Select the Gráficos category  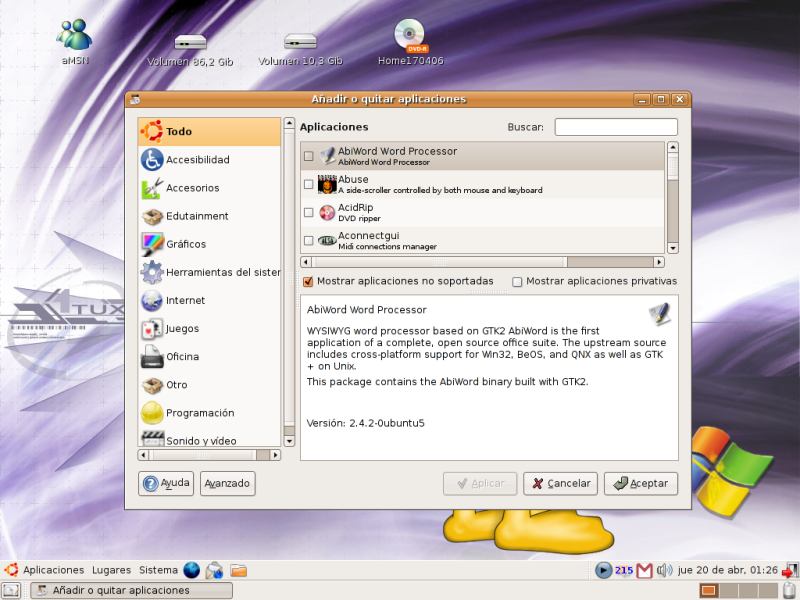(209, 244)
